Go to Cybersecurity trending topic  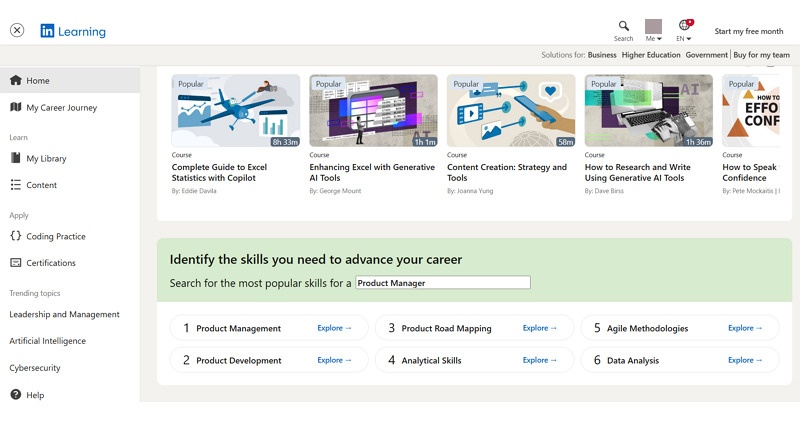[35, 368]
